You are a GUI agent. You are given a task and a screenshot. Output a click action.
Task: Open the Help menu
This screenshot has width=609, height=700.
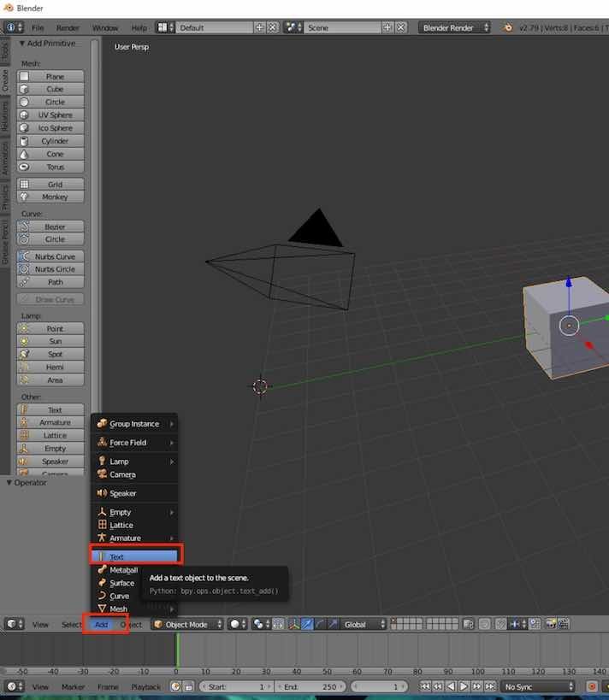[x=139, y=27]
